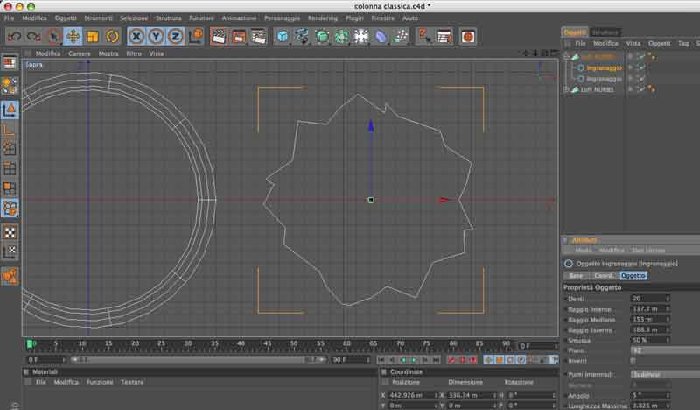Select the Axis tool in the left palette
Viewport: 700px width, 410px height.
click(x=9, y=130)
